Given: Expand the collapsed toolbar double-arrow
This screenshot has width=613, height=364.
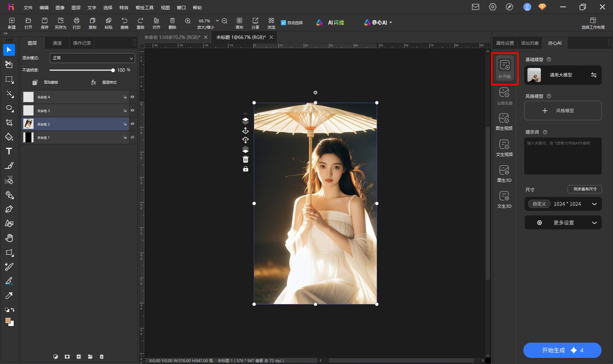Looking at the screenshot, I should [x=6, y=33].
